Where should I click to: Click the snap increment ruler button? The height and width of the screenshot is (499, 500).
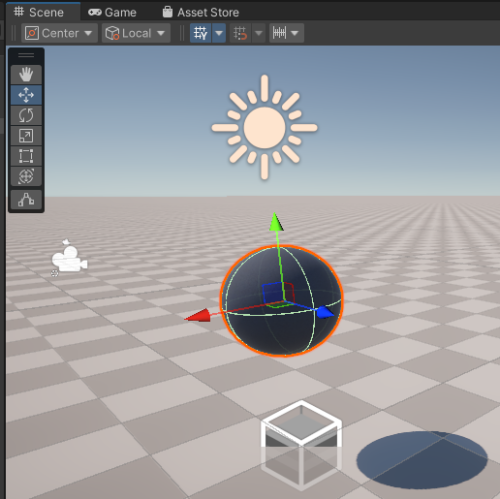click(x=279, y=33)
